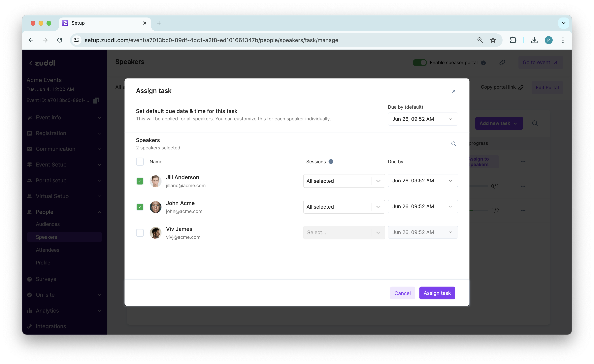Click the Cancel button
The width and height of the screenshot is (594, 364).
point(402,293)
